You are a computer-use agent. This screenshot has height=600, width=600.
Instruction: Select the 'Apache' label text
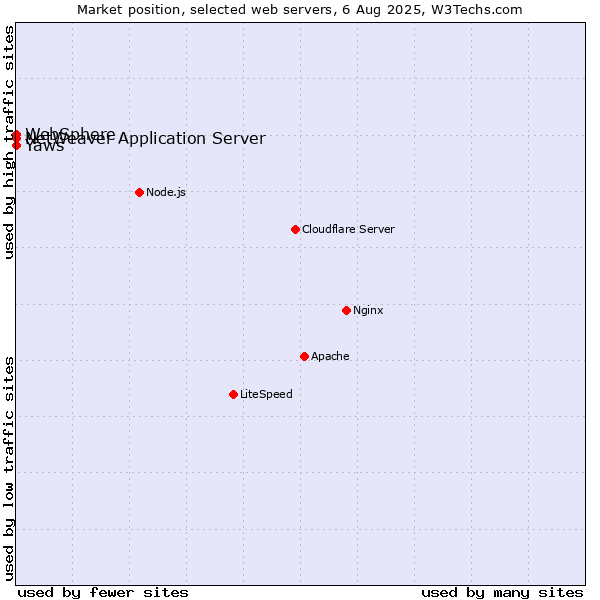[x=330, y=356]
